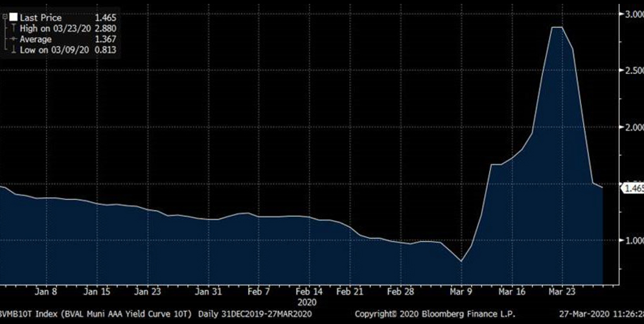The image size is (644, 324).
Task: Select the low value 0.813
Action: (105, 50)
